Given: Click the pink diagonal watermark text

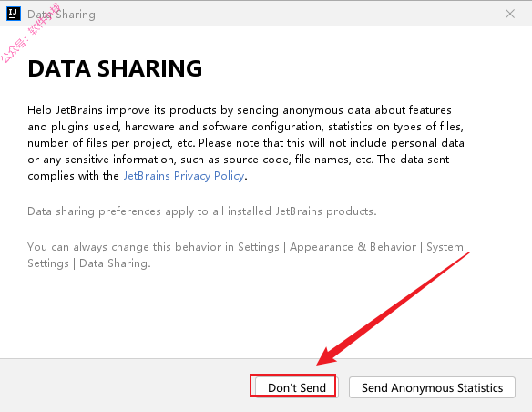Looking at the screenshot, I should coord(31,33).
